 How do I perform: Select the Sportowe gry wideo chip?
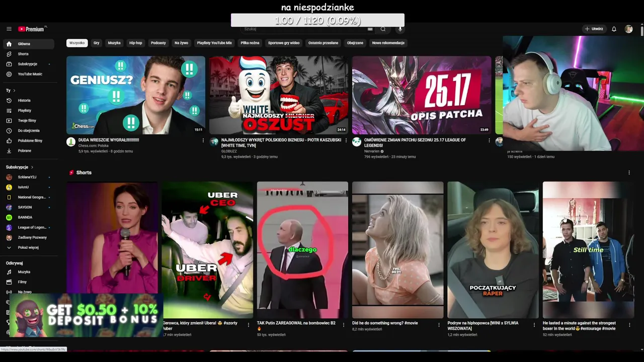(284, 43)
